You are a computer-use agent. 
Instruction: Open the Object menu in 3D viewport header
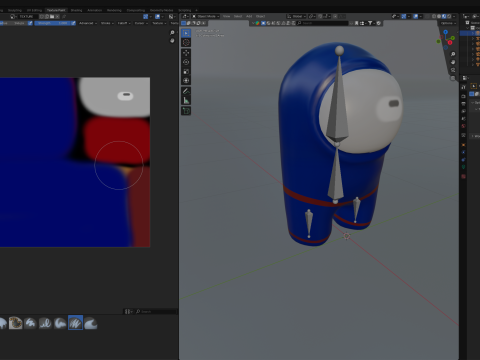[260, 16]
